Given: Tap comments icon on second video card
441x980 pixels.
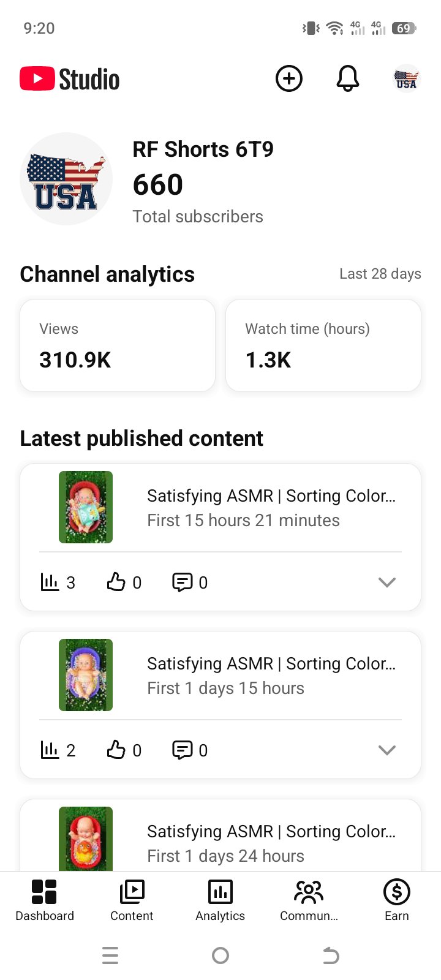Looking at the screenshot, I should point(183,750).
